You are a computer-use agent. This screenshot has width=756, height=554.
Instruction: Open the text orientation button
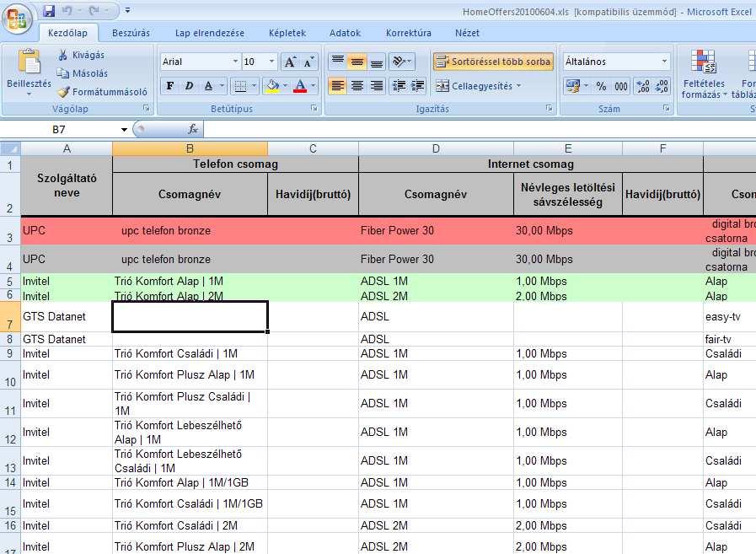point(402,62)
